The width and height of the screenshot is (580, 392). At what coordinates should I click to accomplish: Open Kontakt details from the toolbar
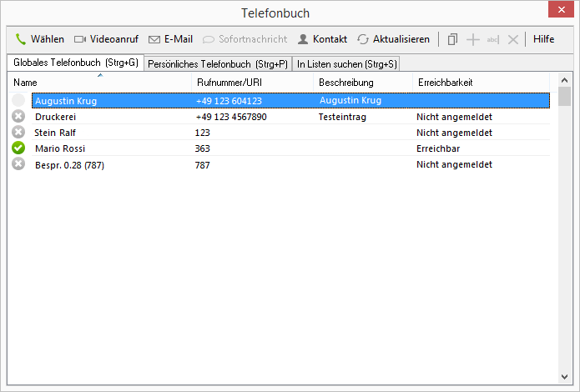322,39
